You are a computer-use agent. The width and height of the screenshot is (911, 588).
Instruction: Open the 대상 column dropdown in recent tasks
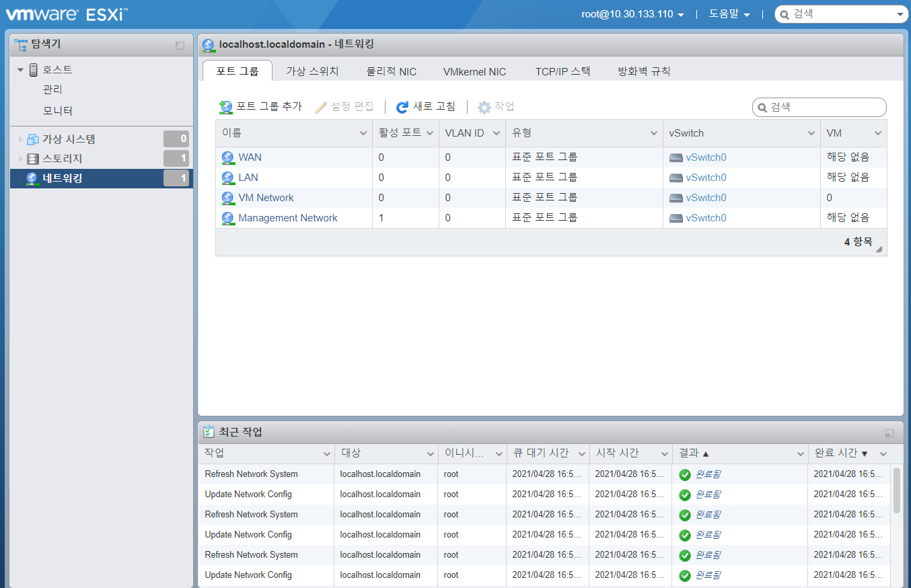[431, 454]
